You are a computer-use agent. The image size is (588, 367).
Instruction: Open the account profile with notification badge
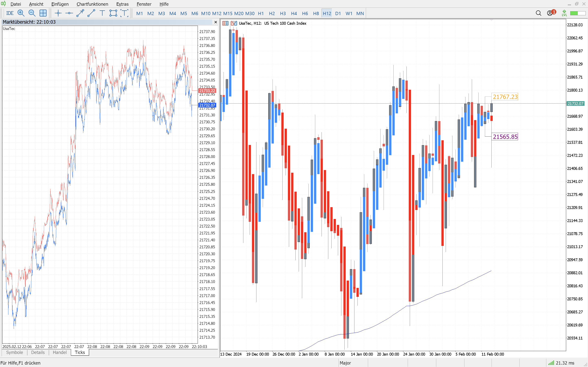point(551,13)
